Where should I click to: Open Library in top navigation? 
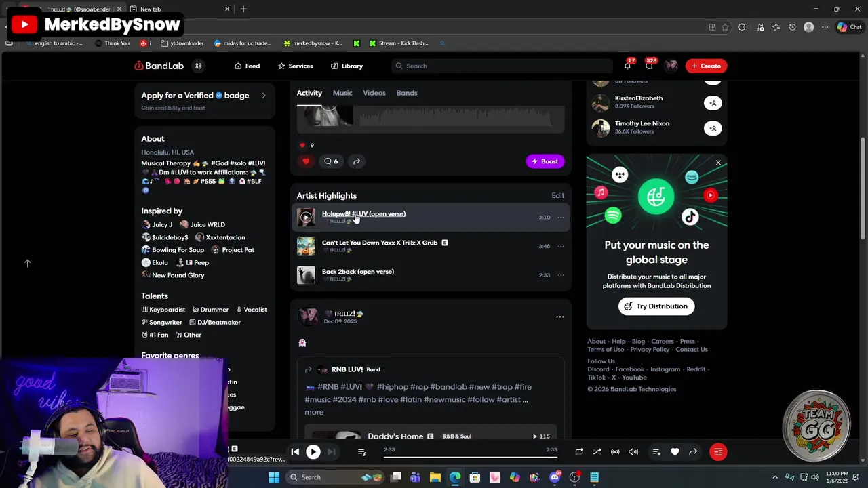[x=347, y=66]
